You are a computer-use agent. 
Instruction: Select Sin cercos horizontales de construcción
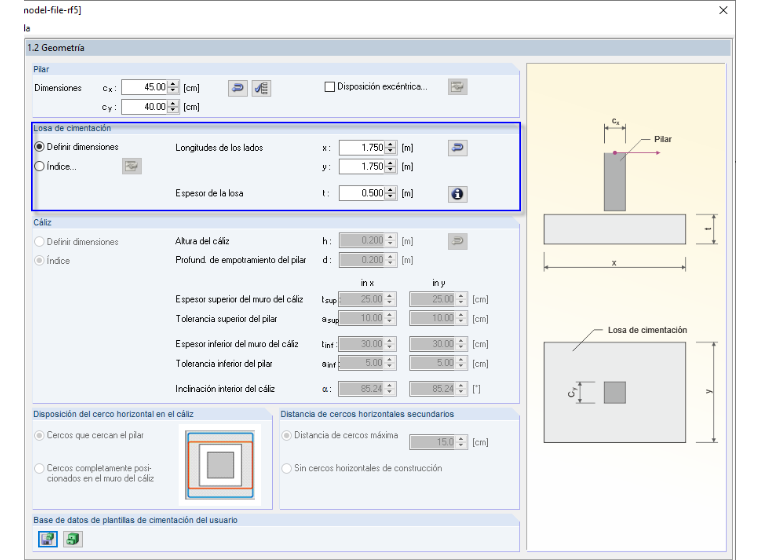pos(287,468)
